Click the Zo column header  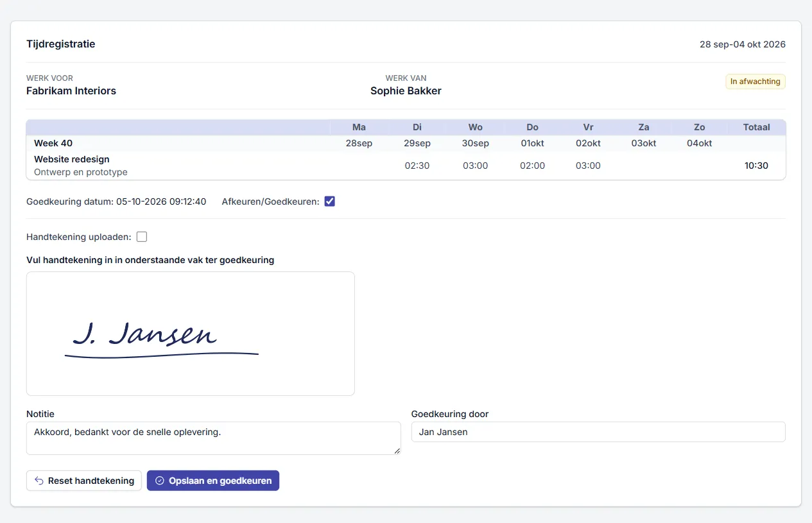700,127
